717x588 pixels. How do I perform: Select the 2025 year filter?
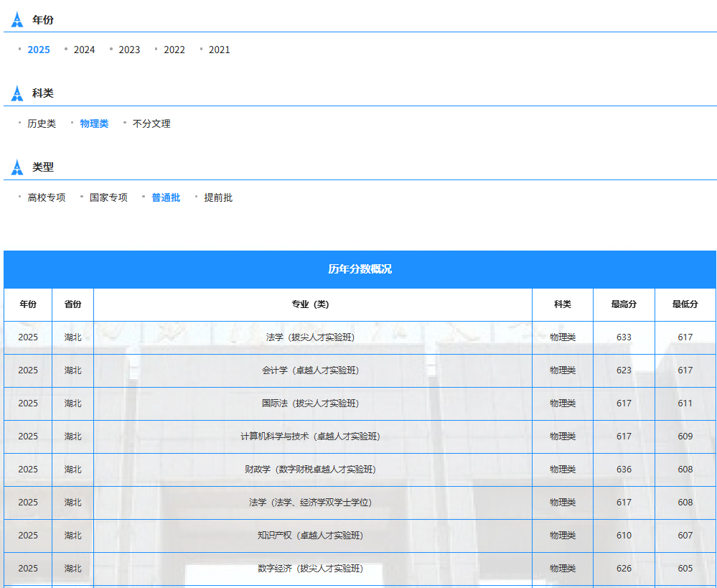[x=39, y=50]
